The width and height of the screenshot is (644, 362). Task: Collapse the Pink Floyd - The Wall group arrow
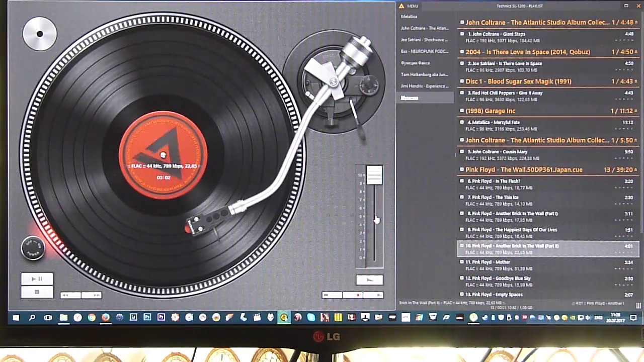tap(636, 170)
